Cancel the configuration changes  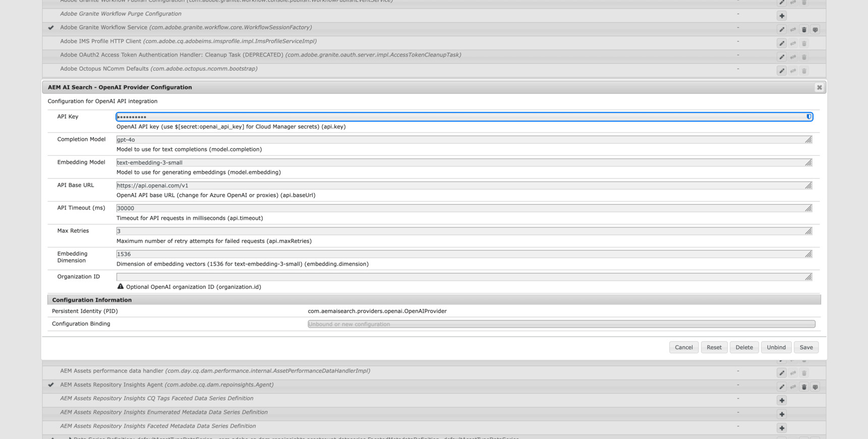[684, 347]
